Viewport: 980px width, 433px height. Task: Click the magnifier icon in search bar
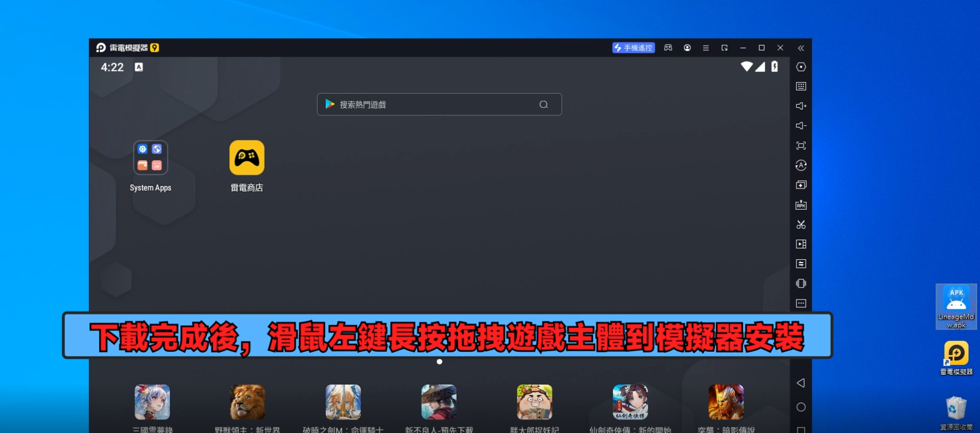point(543,105)
